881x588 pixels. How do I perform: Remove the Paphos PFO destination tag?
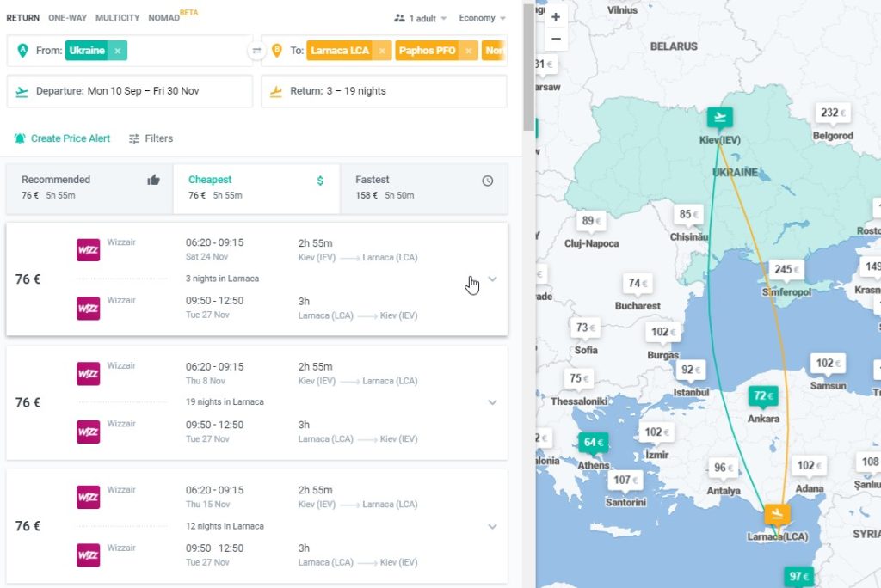click(469, 51)
